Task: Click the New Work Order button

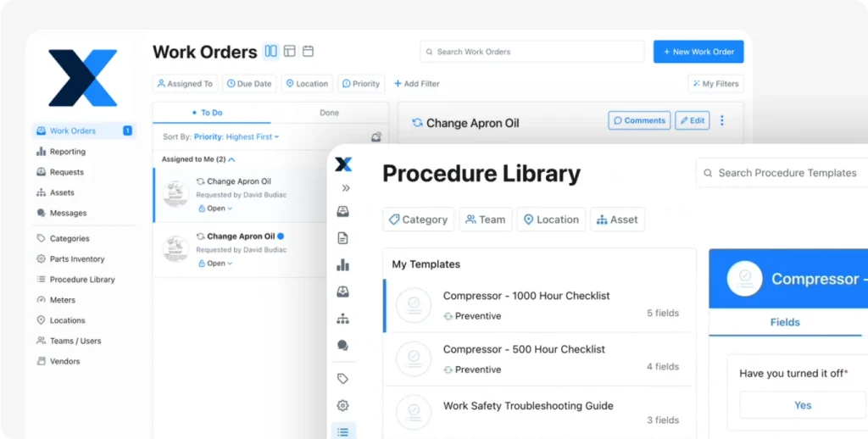Action: [698, 52]
